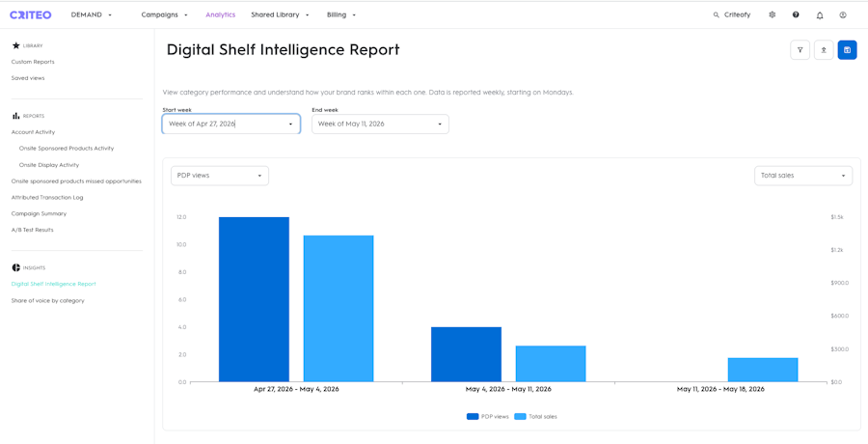Open the Billing menu

click(341, 15)
